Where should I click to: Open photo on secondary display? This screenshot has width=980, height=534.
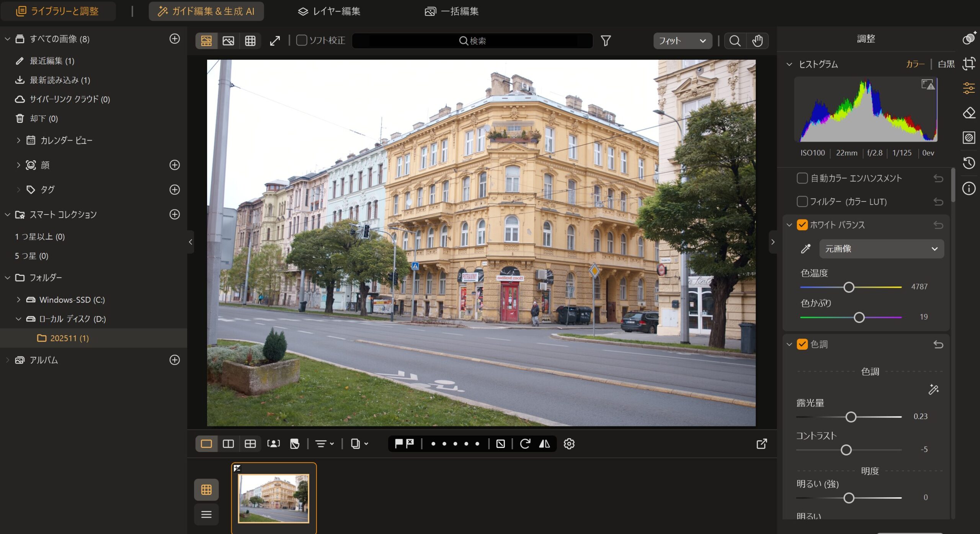762,444
